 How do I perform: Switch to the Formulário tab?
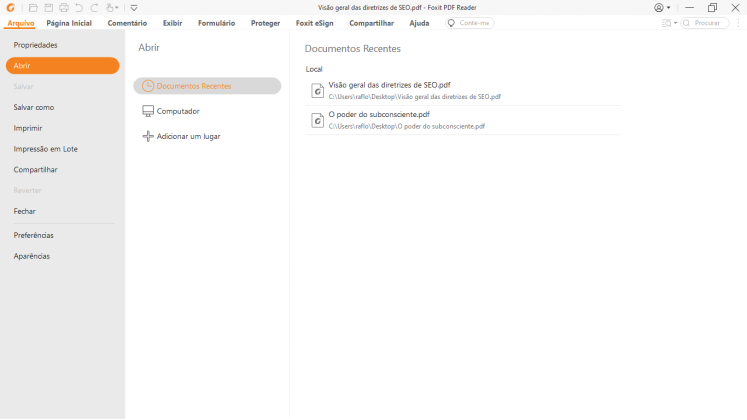217,23
